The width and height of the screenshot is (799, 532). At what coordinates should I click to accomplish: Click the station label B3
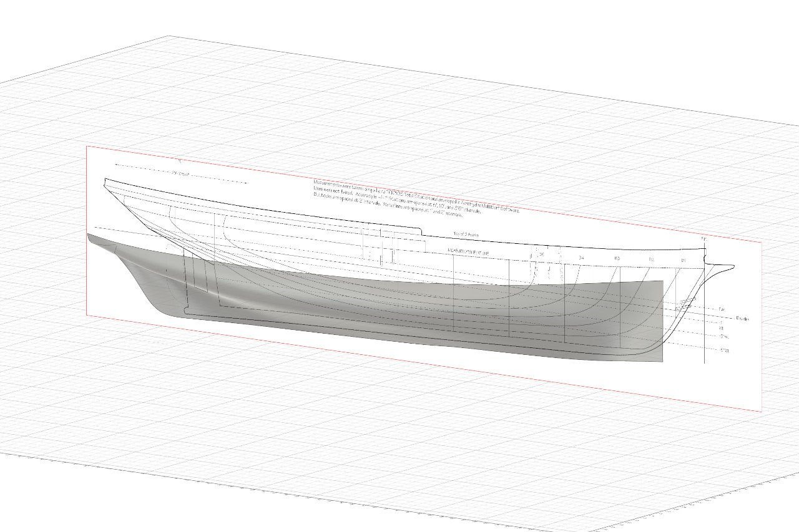[x=617, y=258]
